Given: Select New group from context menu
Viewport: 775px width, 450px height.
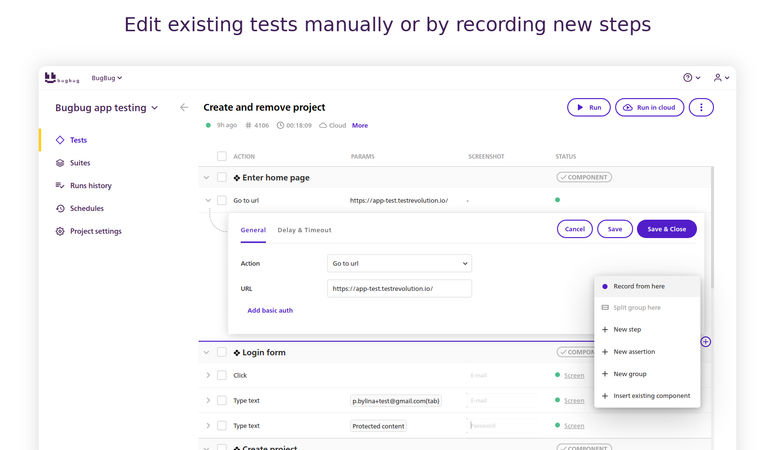Looking at the screenshot, I should [x=647, y=374].
